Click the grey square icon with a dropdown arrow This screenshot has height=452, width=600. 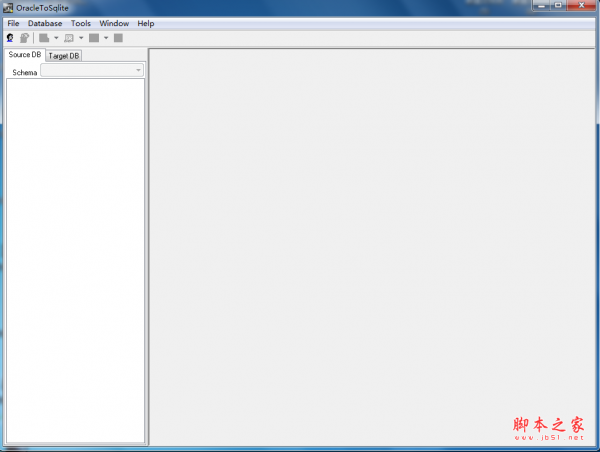94,38
